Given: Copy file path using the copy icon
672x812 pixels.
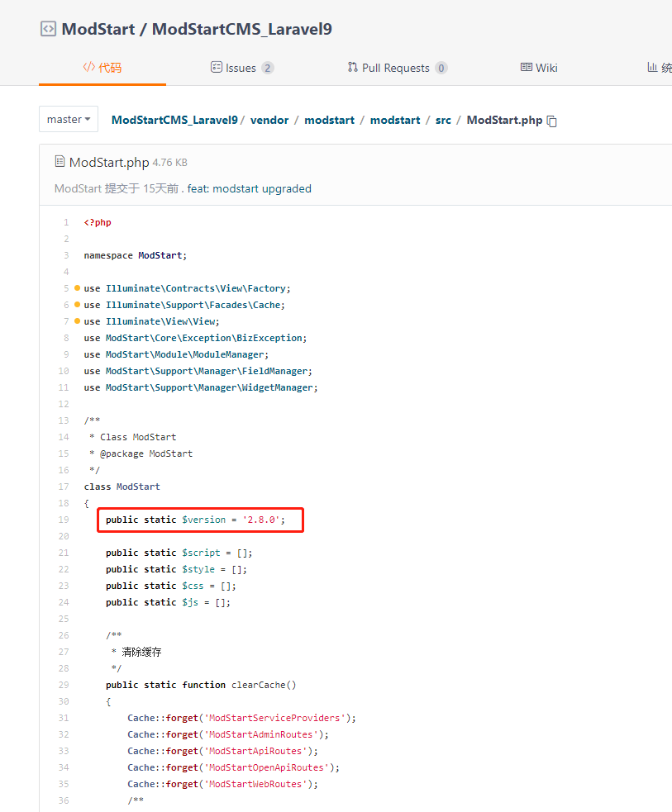Looking at the screenshot, I should (552, 121).
